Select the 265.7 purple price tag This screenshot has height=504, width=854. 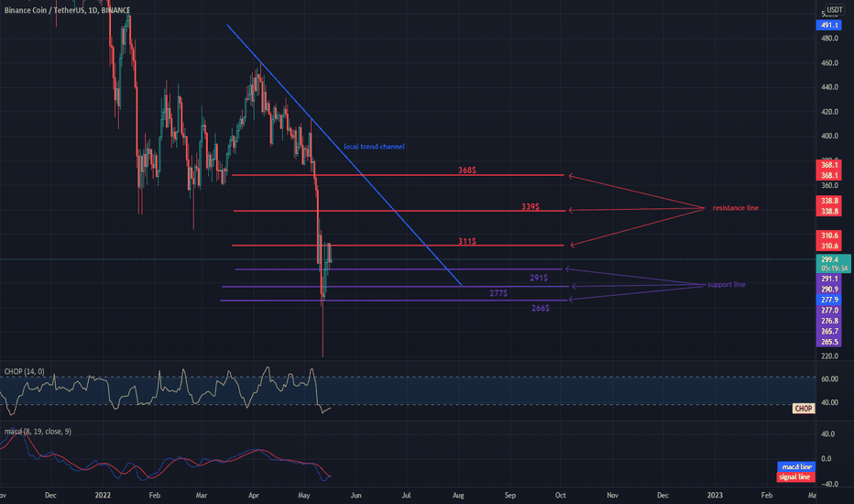tap(829, 332)
